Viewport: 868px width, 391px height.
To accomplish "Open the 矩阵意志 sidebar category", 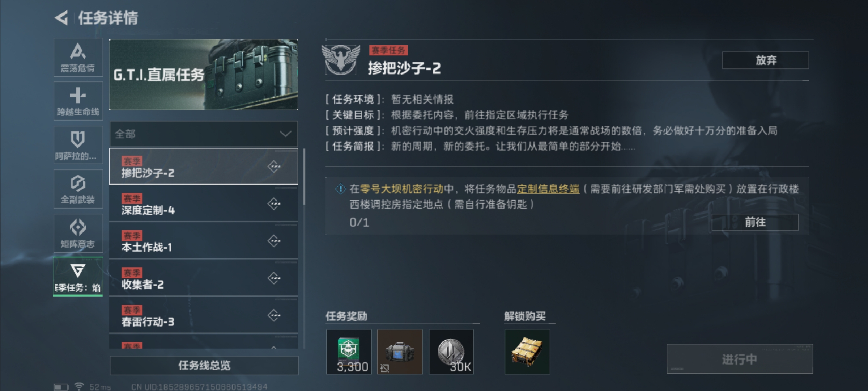I will pyautogui.click(x=78, y=233).
